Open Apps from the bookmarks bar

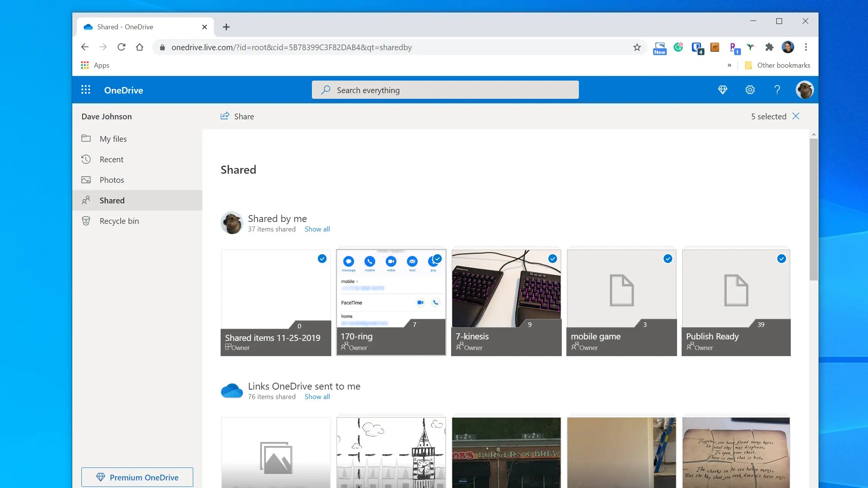click(95, 65)
